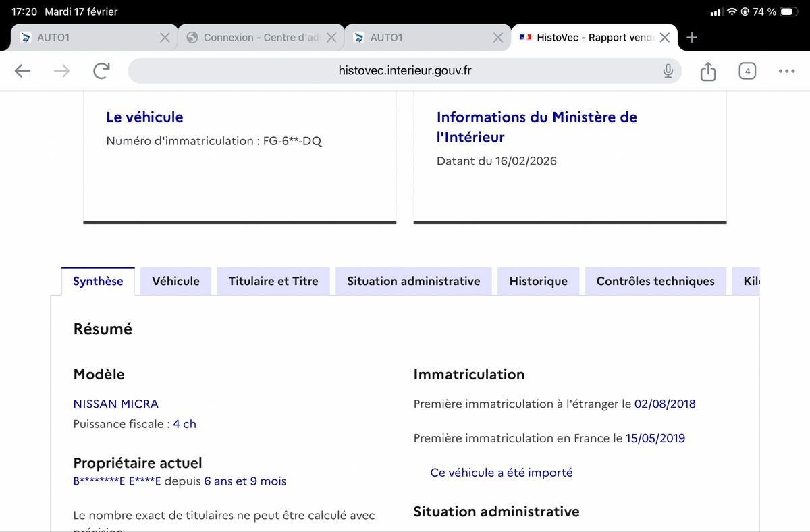Tap the browser forward arrow
The height and width of the screenshot is (532, 810).
tap(61, 71)
